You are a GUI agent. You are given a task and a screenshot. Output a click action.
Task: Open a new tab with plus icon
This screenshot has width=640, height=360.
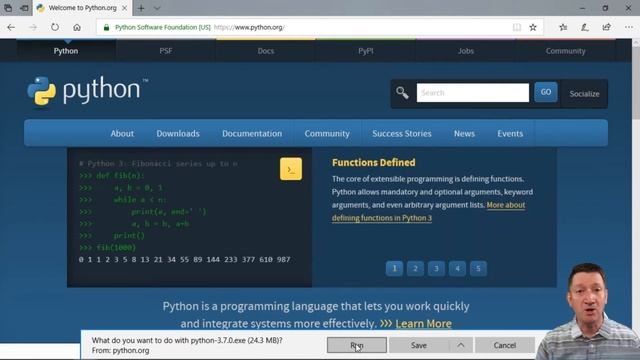coord(141,8)
